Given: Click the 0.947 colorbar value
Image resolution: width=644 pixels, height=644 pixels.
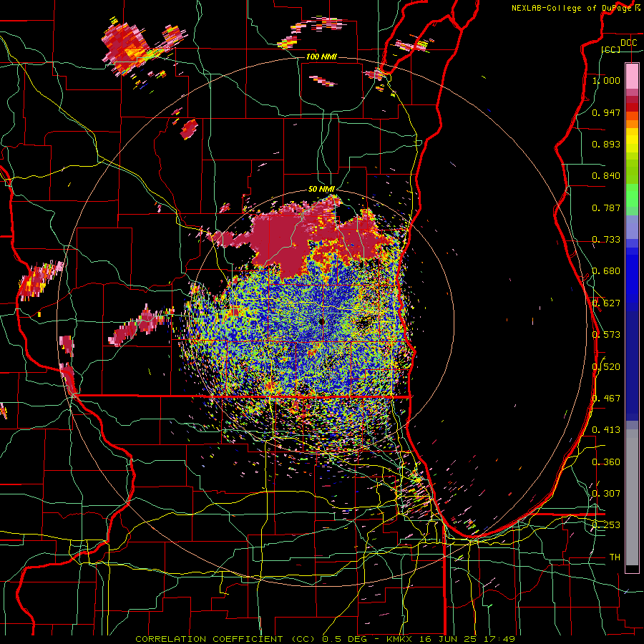Looking at the screenshot, I should (x=606, y=112).
